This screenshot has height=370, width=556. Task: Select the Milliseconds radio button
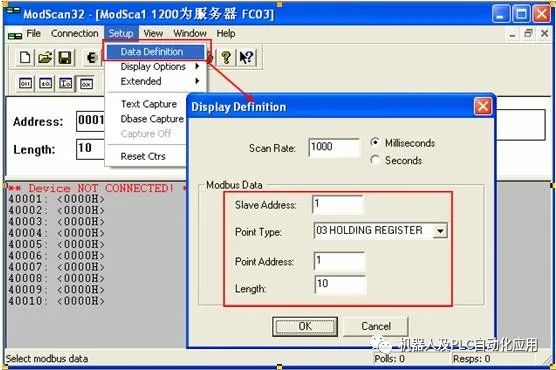[x=375, y=142]
